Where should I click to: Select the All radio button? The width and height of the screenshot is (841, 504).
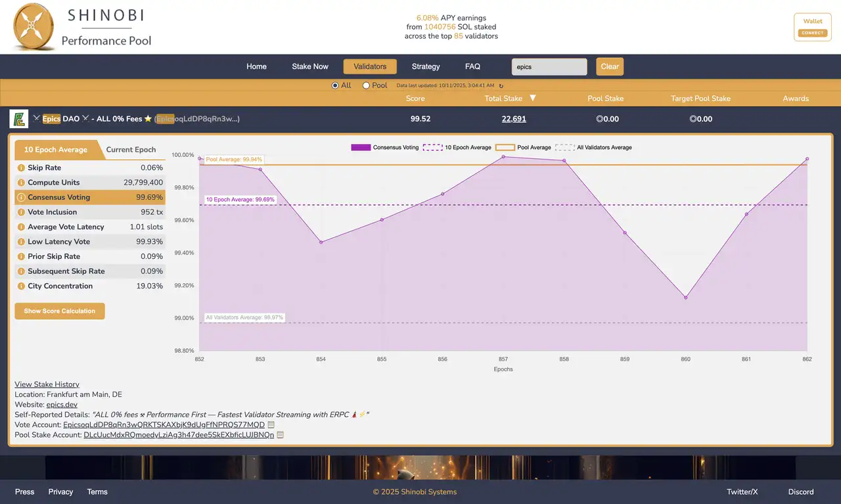click(335, 85)
